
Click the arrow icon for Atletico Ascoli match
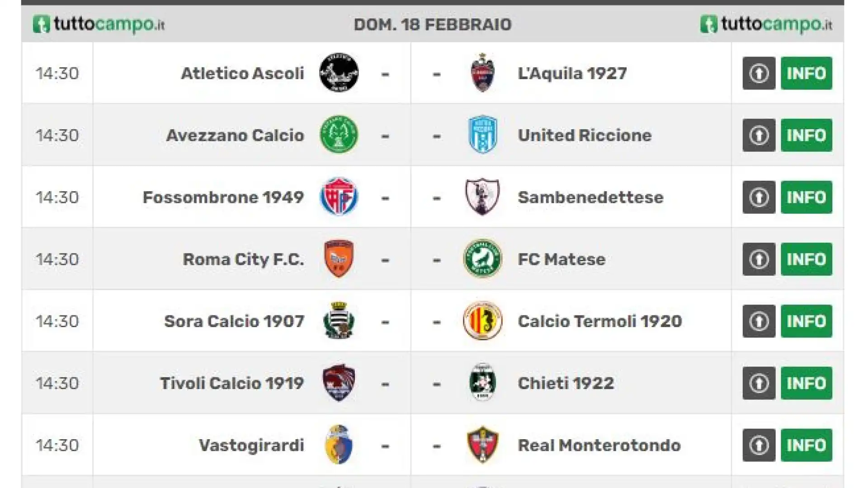[759, 73]
